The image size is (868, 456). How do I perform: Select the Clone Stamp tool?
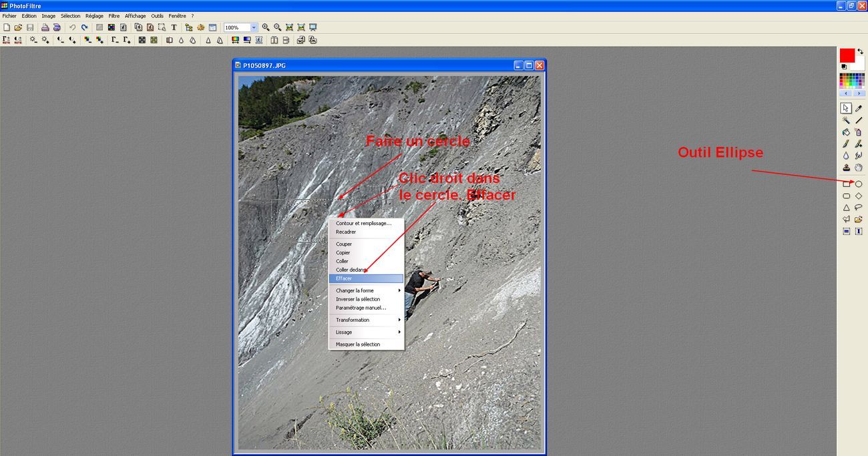846,168
